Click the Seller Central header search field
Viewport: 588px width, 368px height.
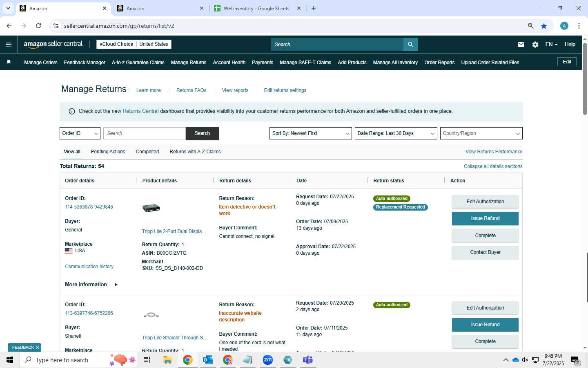[x=337, y=45]
